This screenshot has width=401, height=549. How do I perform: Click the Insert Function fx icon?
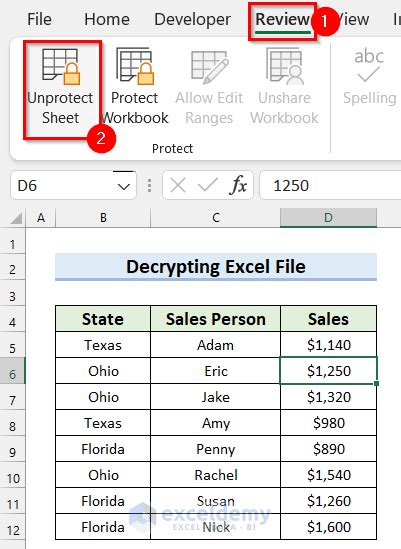tap(238, 185)
